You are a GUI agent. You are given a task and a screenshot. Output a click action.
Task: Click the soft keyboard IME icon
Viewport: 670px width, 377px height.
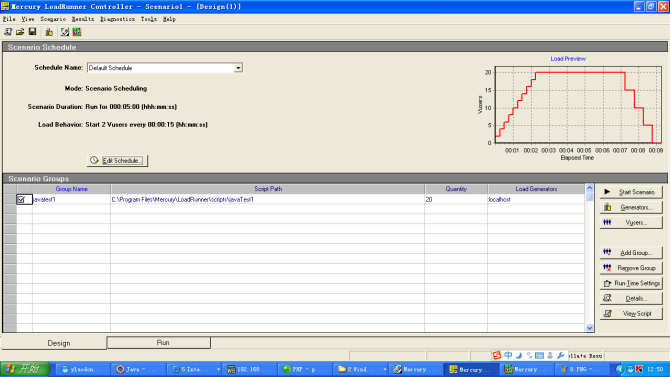pyautogui.click(x=539, y=355)
